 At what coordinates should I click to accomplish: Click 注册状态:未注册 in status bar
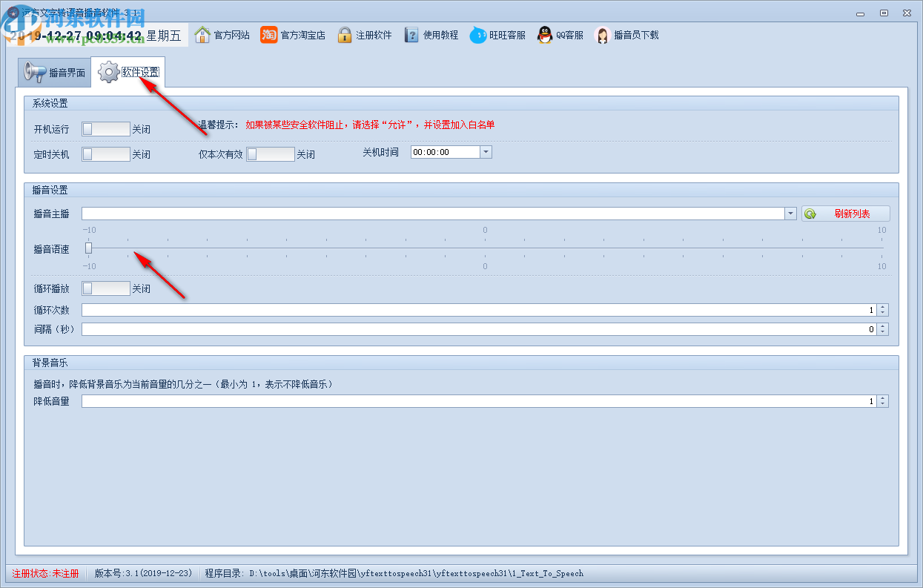click(x=45, y=573)
